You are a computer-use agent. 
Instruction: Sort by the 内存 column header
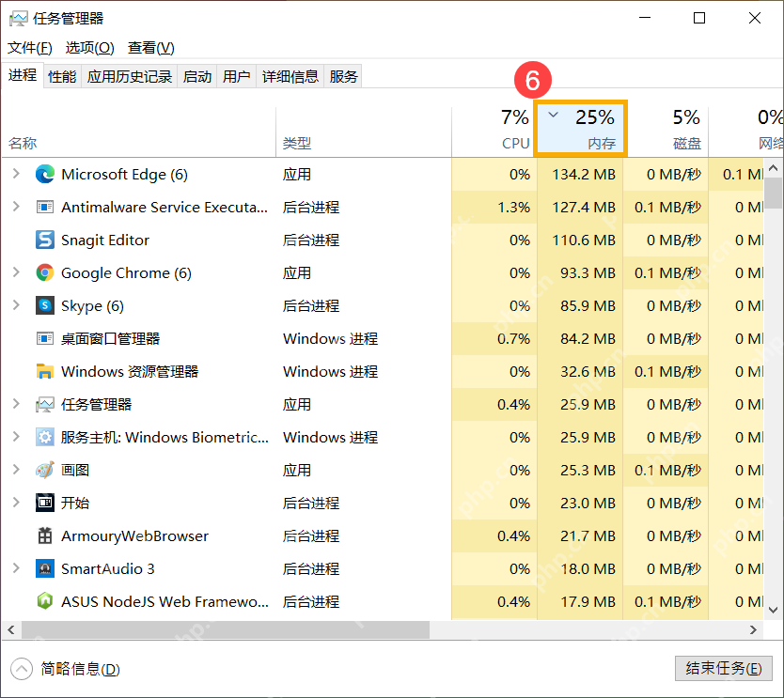click(x=581, y=129)
